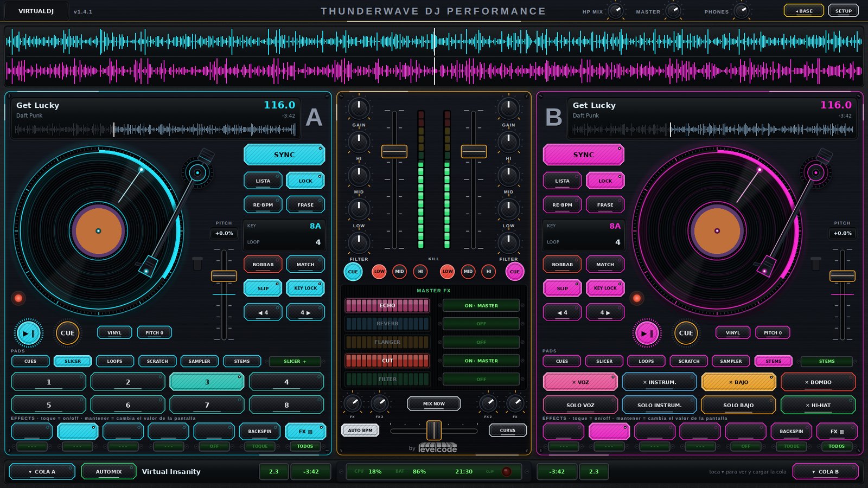This screenshot has width=868, height=488.
Task: Switch deck A pads to CUES tab
Action: tap(30, 361)
